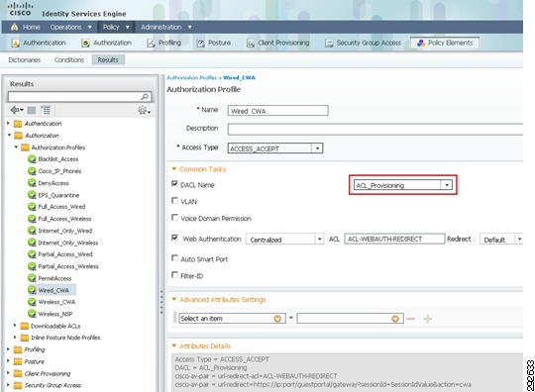The image size is (535, 392).
Task: Enable Voice Domain Permission checkbox
Action: [174, 218]
